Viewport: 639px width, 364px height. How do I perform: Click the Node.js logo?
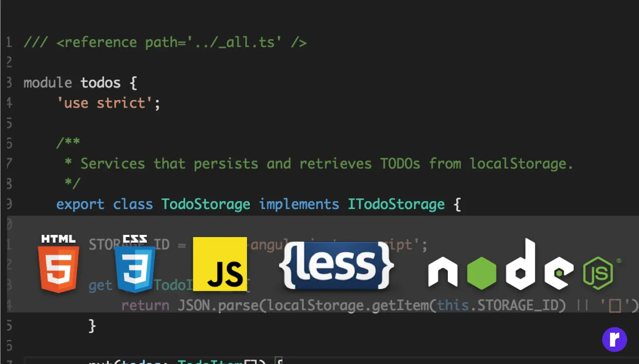point(525,264)
